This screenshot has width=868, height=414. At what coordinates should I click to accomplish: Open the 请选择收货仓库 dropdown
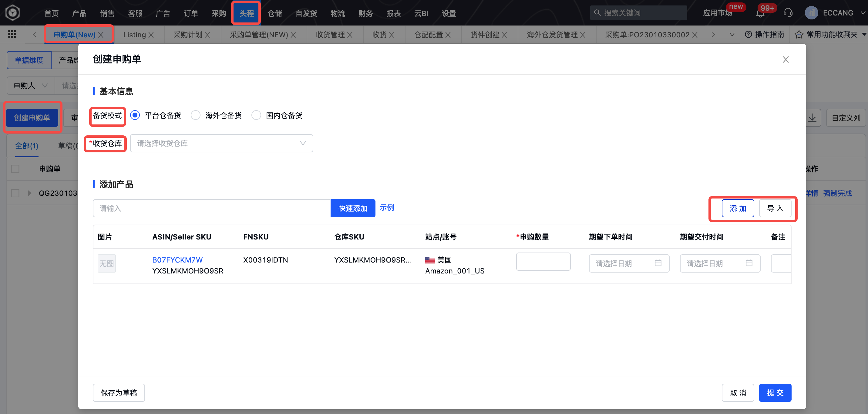pyautogui.click(x=221, y=143)
